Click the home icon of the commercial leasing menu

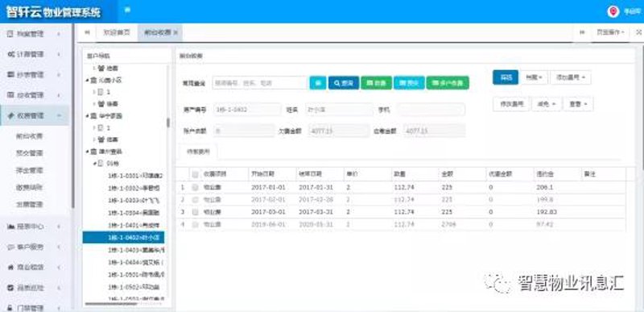coord(10,267)
